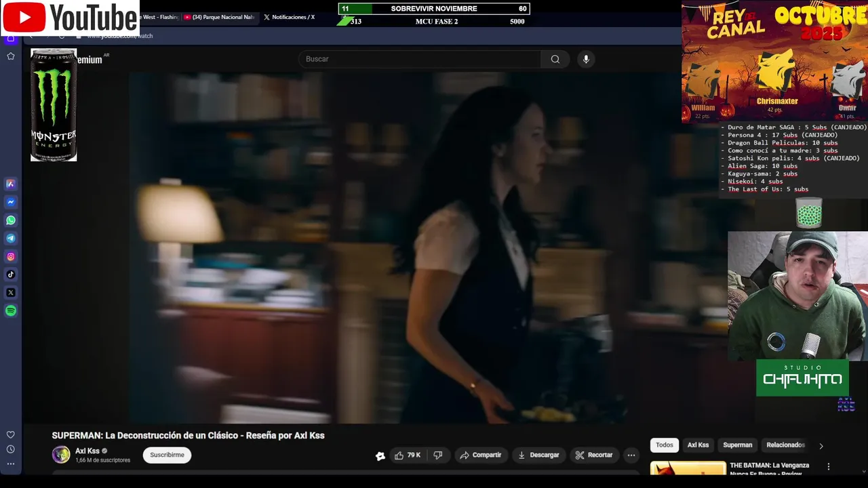
Task: Select the Todos filter chip
Action: [x=665, y=445]
